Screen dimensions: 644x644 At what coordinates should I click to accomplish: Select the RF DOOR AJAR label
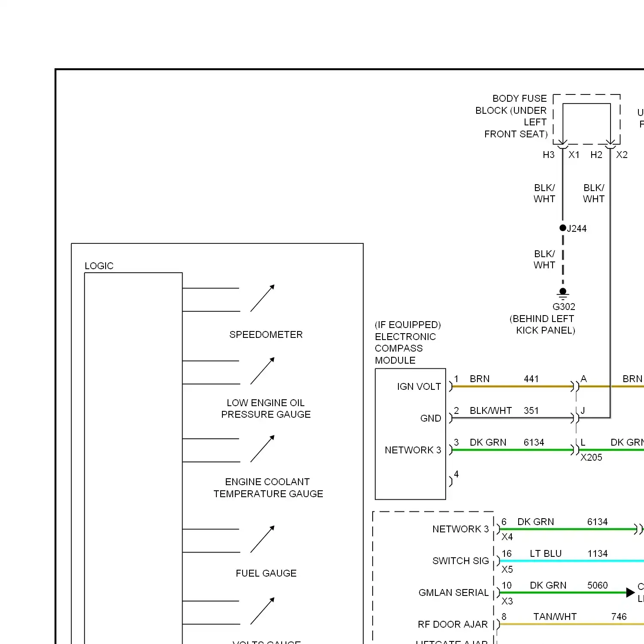(453, 624)
